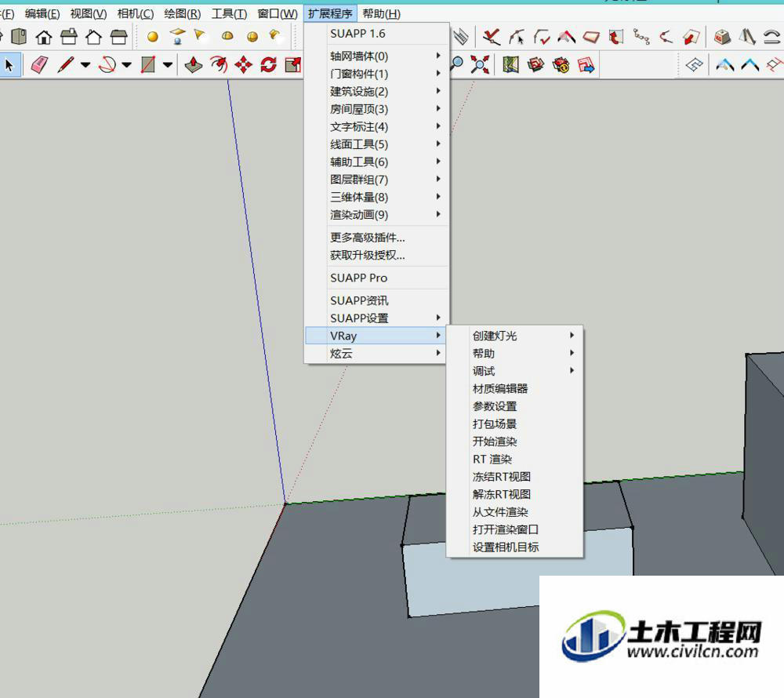Screen dimensions: 784x698
Task: Expand the 线面工具(5) submenu
Action: tap(376, 144)
